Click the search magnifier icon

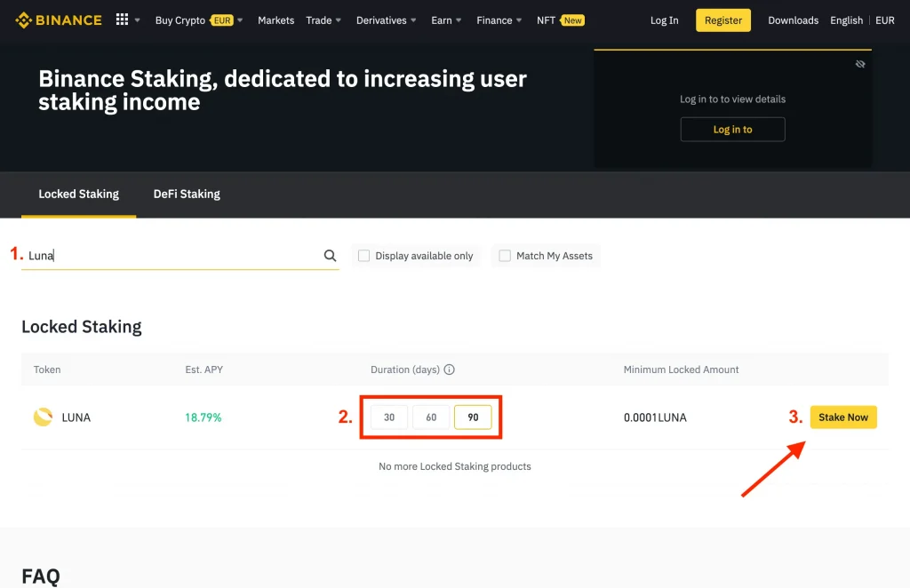coord(330,256)
